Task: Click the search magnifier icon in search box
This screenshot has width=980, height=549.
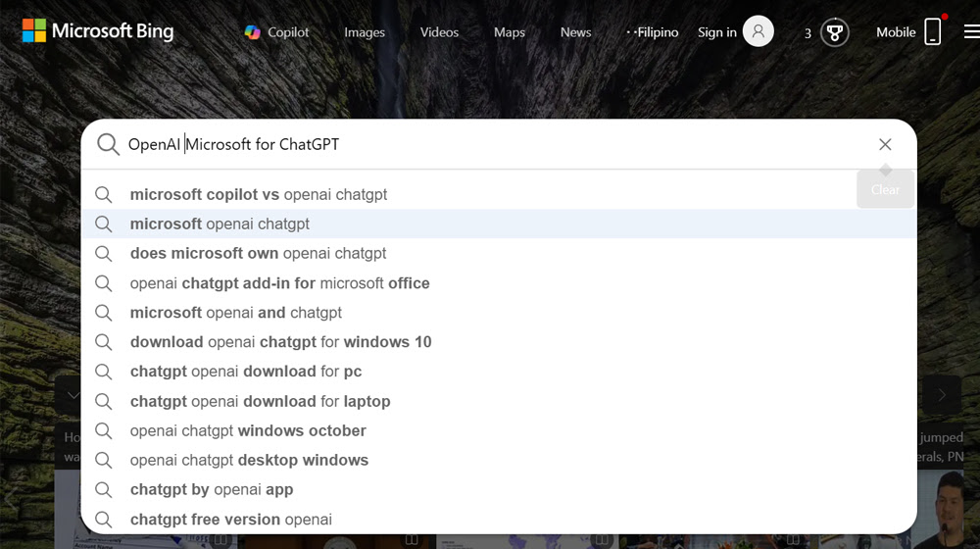Action: click(108, 144)
